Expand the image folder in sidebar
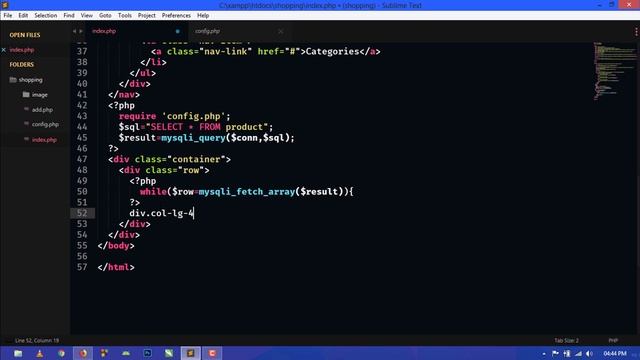The width and height of the screenshot is (640, 360). (40, 95)
